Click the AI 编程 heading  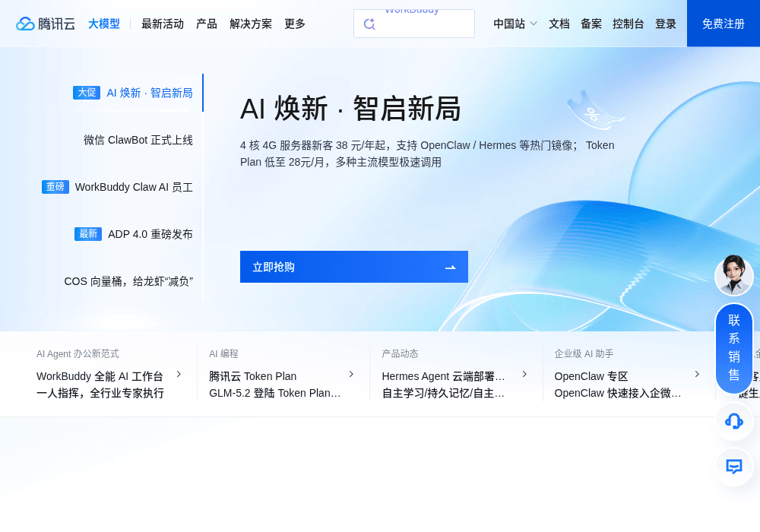tap(223, 353)
